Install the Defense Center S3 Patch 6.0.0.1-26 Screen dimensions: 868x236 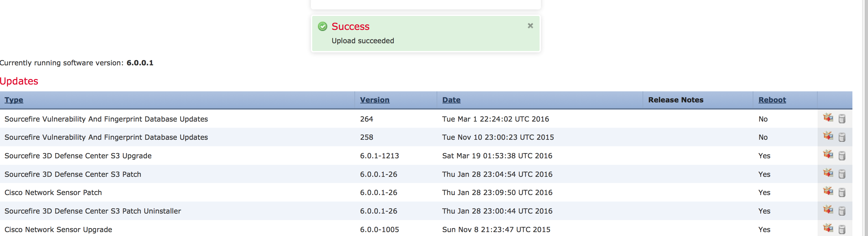pyautogui.click(x=828, y=173)
